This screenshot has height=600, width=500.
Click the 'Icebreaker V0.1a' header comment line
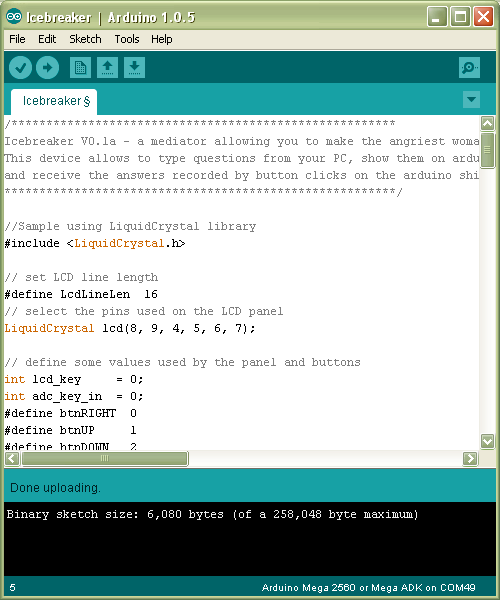(x=241, y=141)
